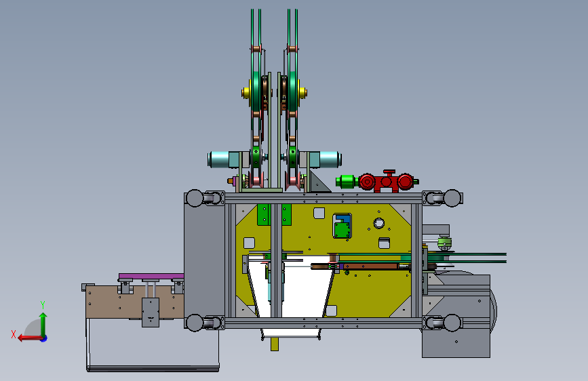The height and width of the screenshot is (381, 588).
Task: Pick the gray cylinder block under purple plate
Action: (151, 312)
